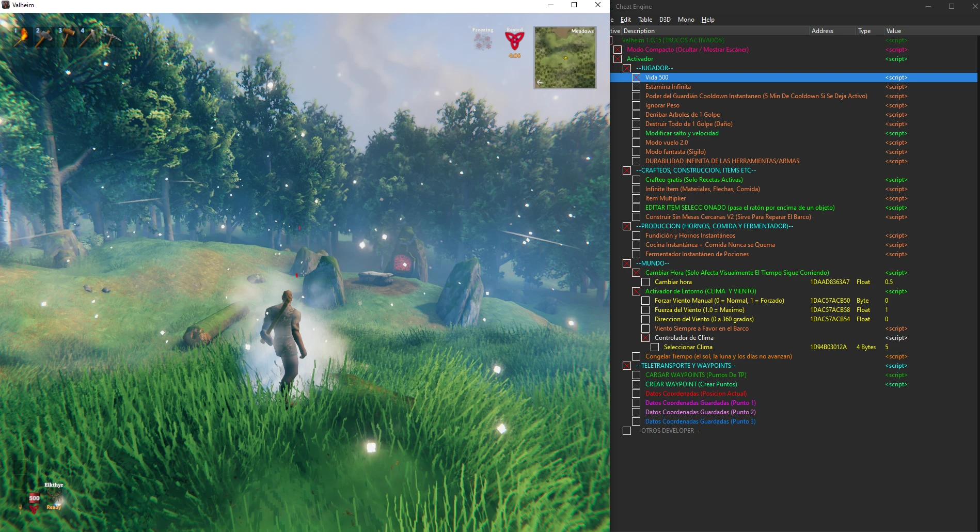Select the Valheim 1.0.15 header row

pyautogui.click(x=795, y=40)
